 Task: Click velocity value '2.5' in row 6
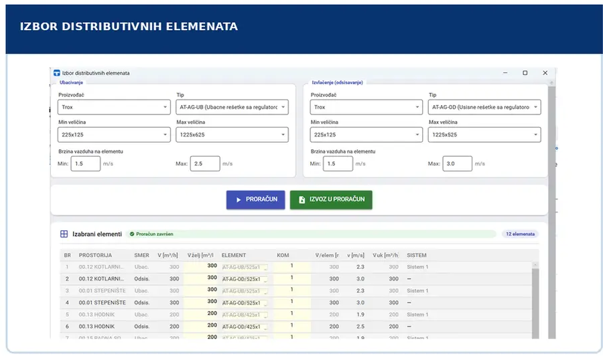360,327
